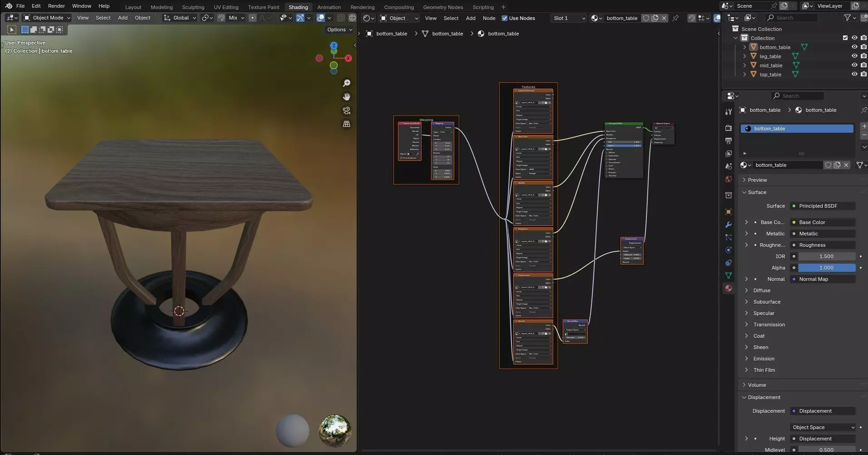The height and width of the screenshot is (455, 868).
Task: Open the File menu
Action: 20,6
